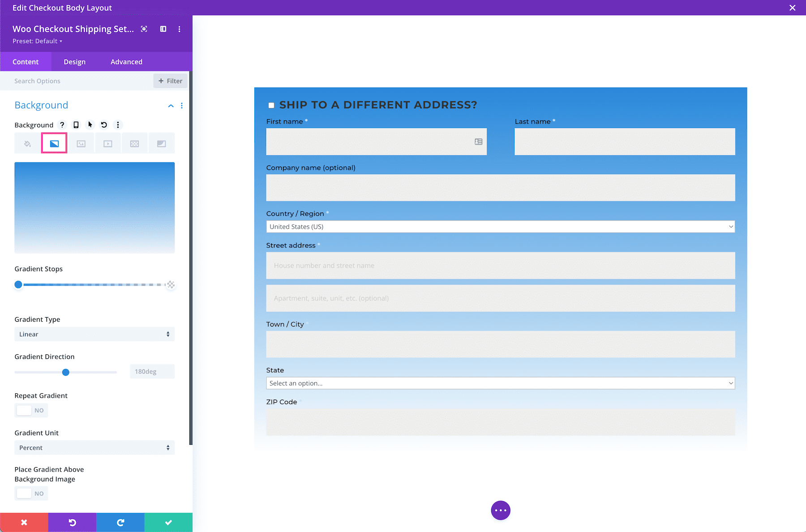Click the Search Options field
This screenshot has height=532, width=806.
click(x=67, y=81)
